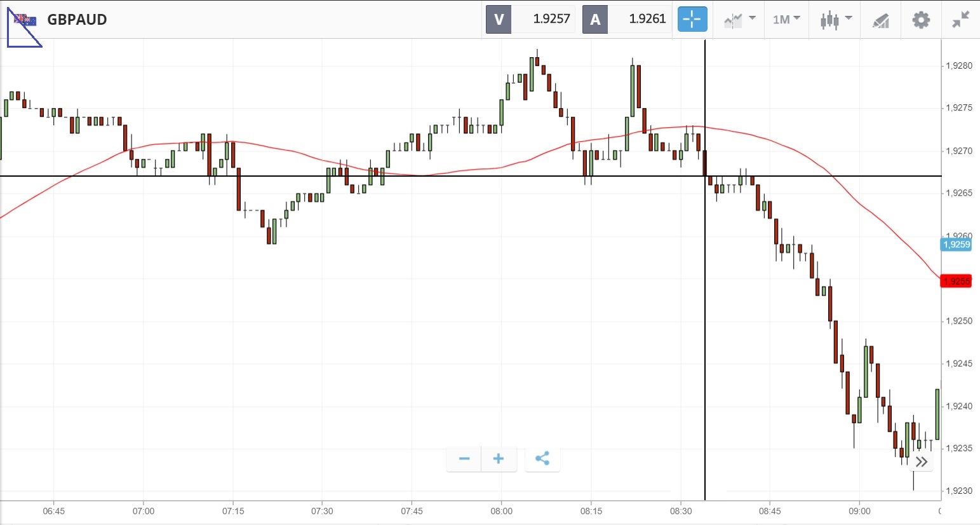Click the share chart icon
This screenshot has width=980, height=525.
542,459
